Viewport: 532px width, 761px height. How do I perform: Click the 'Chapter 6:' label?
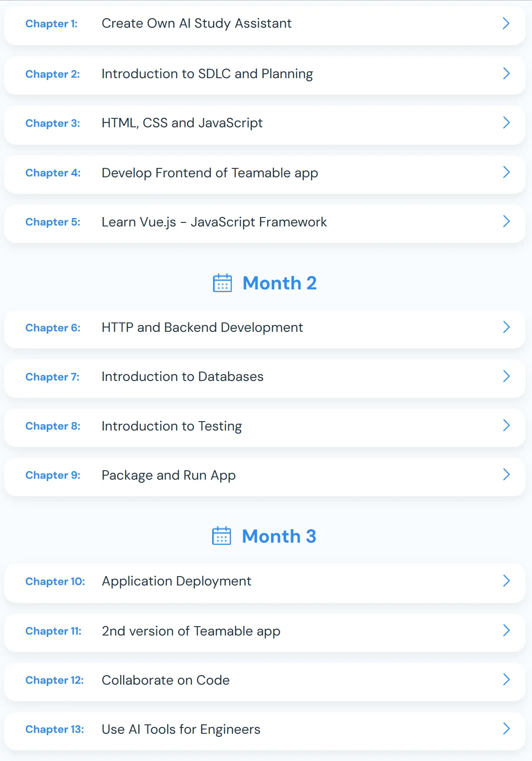coord(53,328)
